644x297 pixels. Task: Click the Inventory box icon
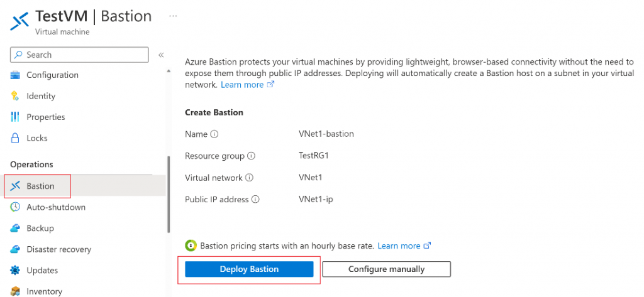(15, 291)
